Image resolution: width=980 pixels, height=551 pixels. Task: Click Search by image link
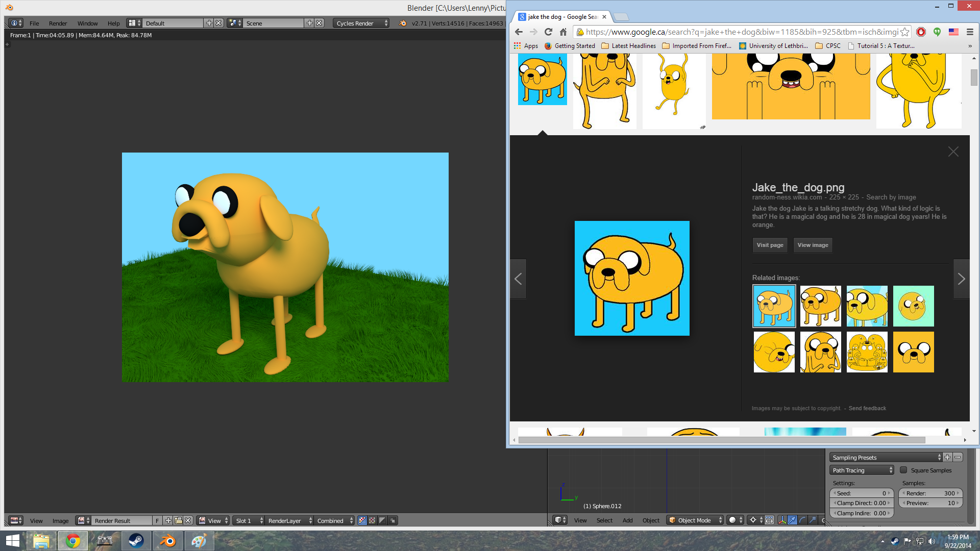click(x=891, y=197)
